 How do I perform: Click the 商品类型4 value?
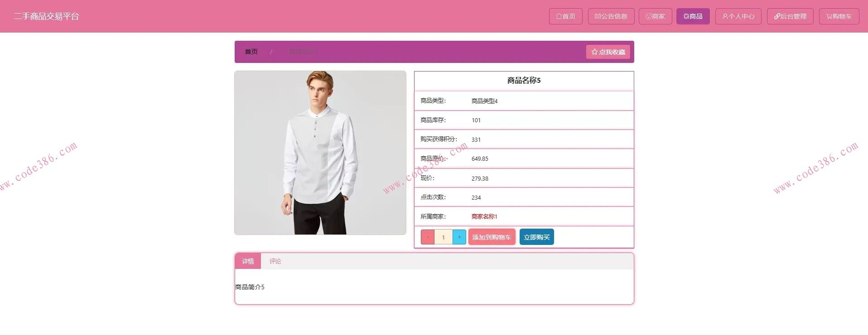(484, 101)
